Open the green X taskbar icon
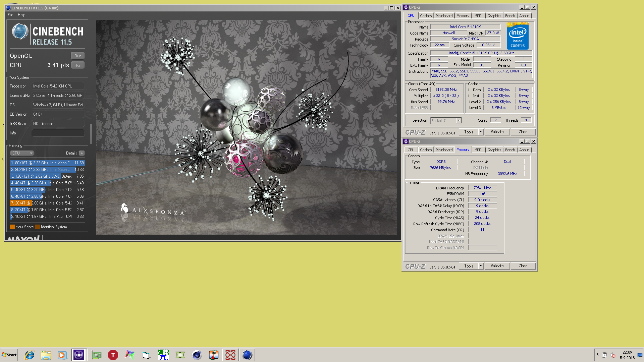Screen dimensions: 644x362 180,355
